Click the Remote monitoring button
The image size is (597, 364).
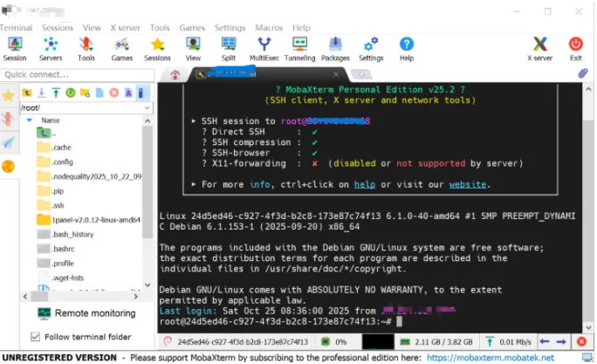(86, 313)
